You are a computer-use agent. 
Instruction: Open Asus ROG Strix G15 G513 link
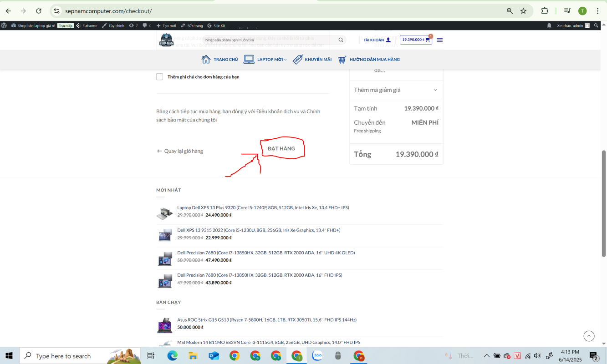(x=267, y=320)
